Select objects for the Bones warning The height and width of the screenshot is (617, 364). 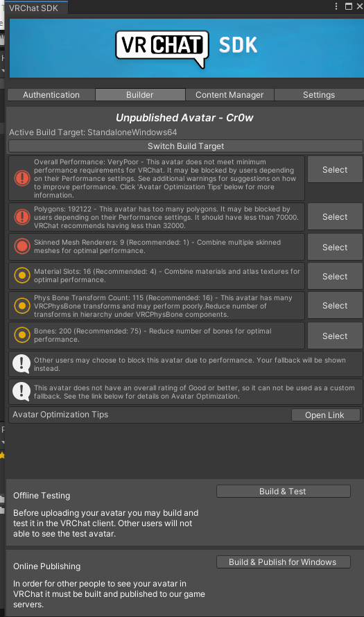(x=335, y=336)
